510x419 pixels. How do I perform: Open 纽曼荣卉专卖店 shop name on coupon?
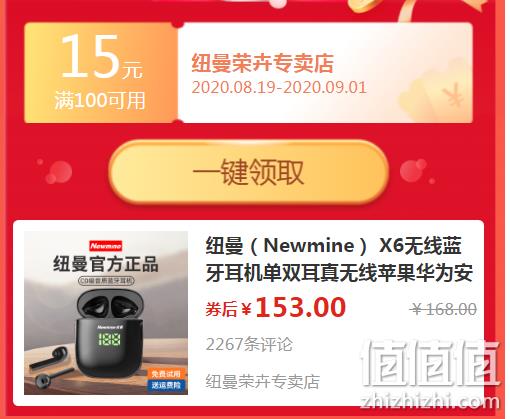[x=263, y=63]
